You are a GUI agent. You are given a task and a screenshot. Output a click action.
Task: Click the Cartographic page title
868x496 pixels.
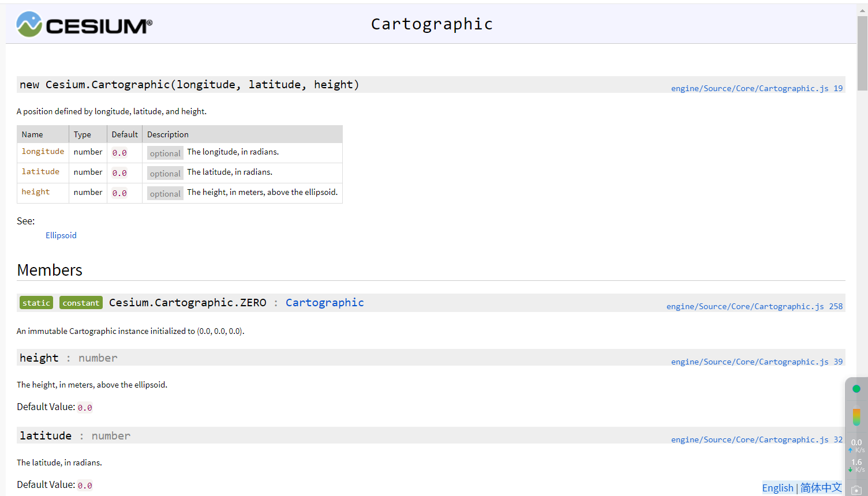click(x=432, y=24)
